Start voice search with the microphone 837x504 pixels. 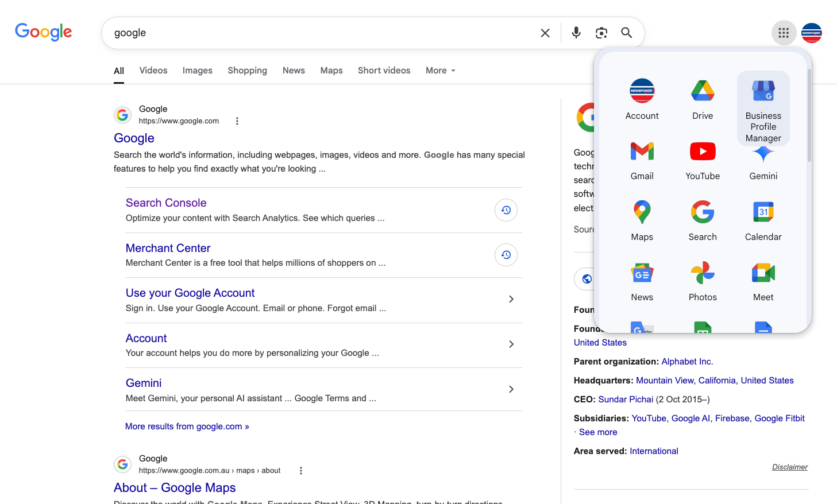pos(576,33)
